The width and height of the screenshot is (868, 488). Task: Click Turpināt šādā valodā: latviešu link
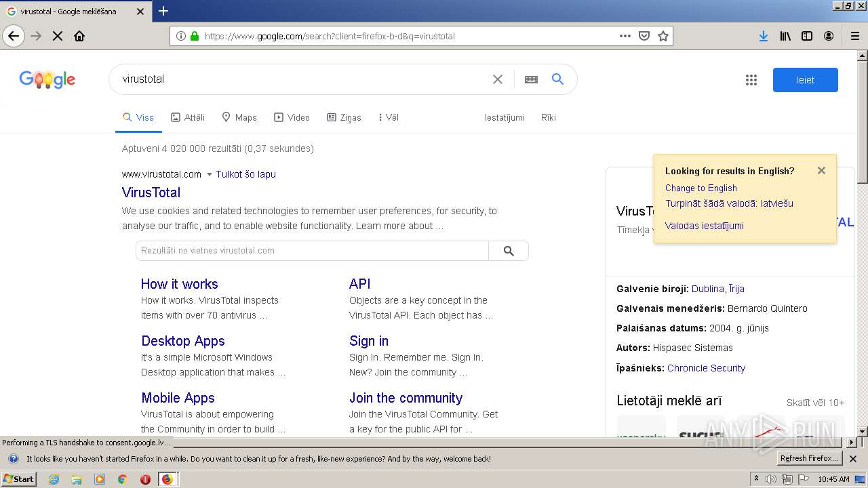[x=729, y=203]
